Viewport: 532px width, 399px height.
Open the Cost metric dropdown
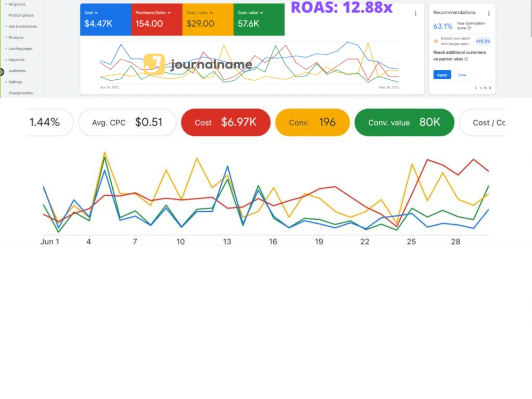[96, 13]
